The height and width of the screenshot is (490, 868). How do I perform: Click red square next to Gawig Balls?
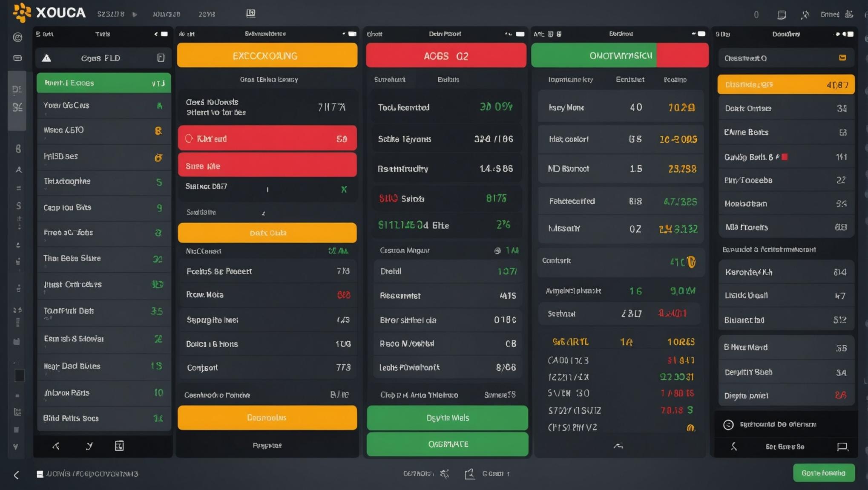coord(785,157)
